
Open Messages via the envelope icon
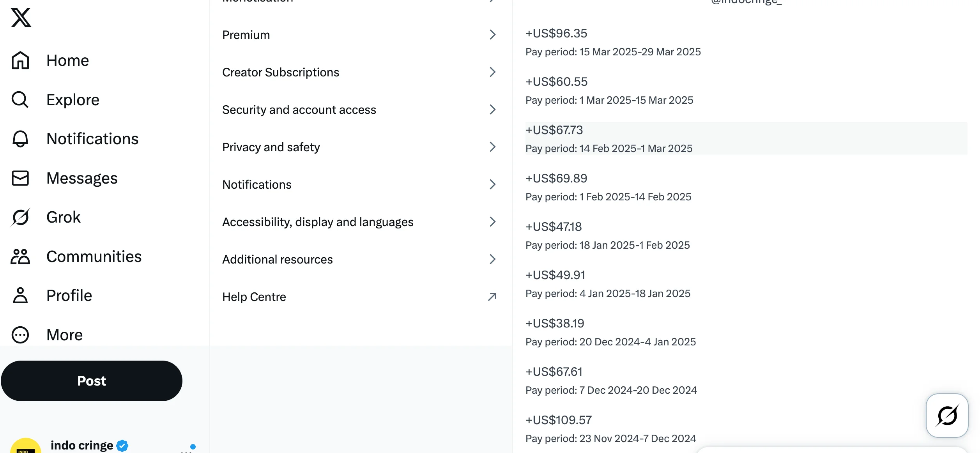(20, 178)
